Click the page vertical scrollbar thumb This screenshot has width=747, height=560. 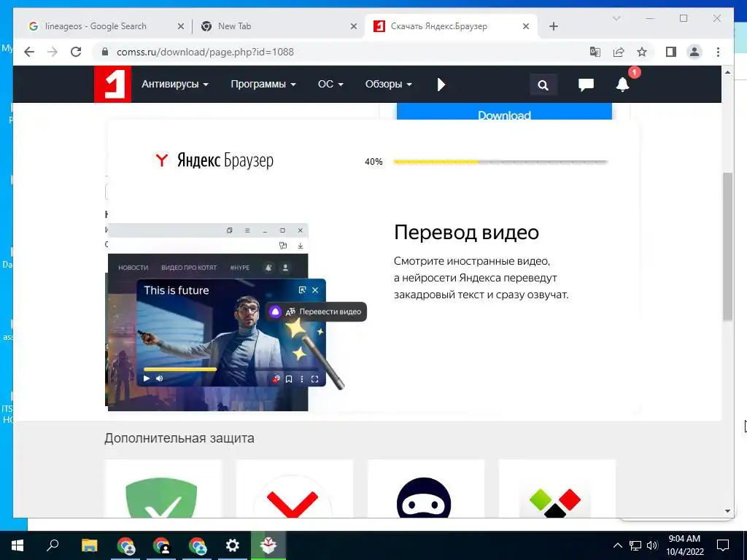(x=727, y=246)
